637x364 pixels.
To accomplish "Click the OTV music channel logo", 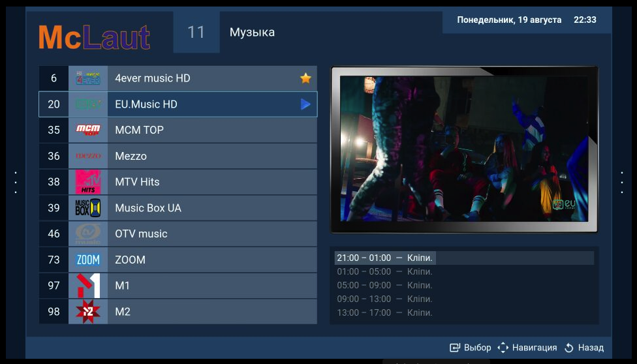I will point(87,234).
